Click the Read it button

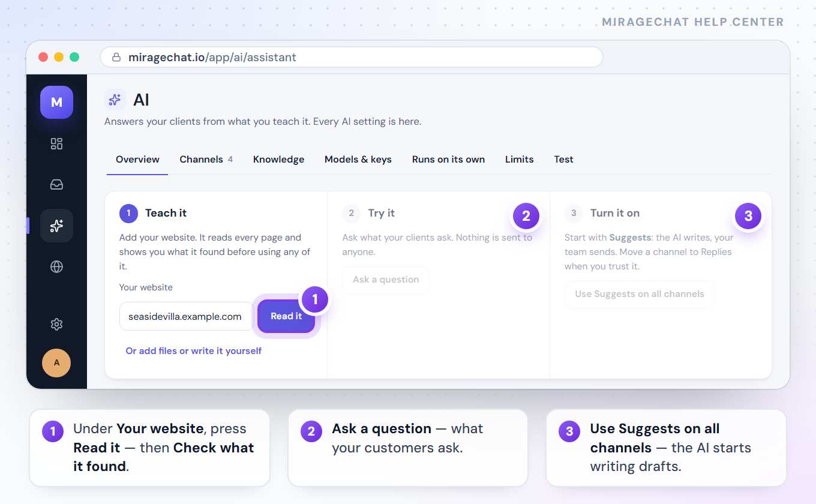point(286,316)
